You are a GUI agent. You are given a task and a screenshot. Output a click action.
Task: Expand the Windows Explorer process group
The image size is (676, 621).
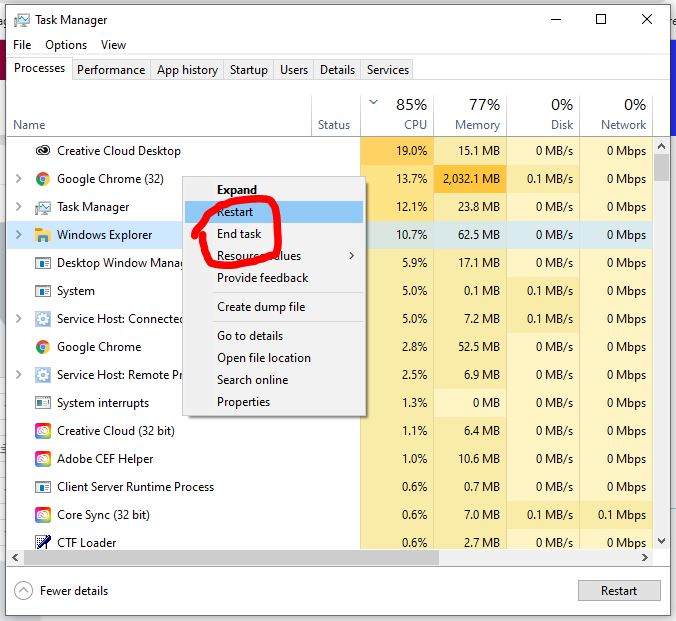coord(19,235)
